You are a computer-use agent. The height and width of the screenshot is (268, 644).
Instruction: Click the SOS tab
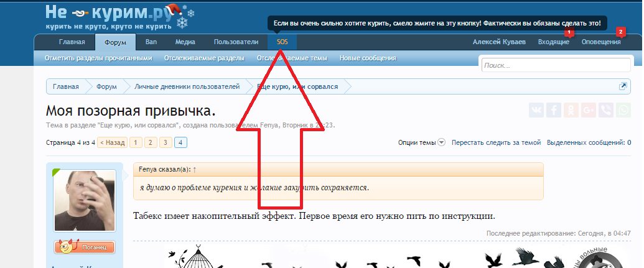coord(282,42)
